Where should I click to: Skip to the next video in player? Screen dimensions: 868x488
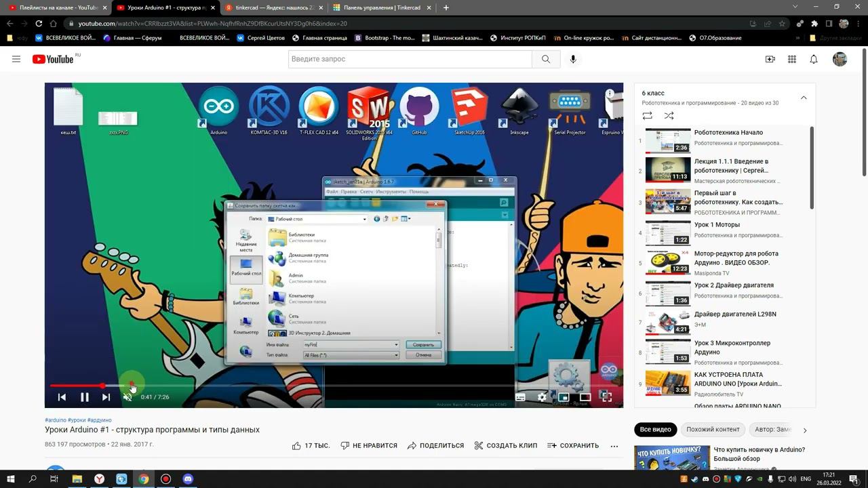(x=106, y=397)
